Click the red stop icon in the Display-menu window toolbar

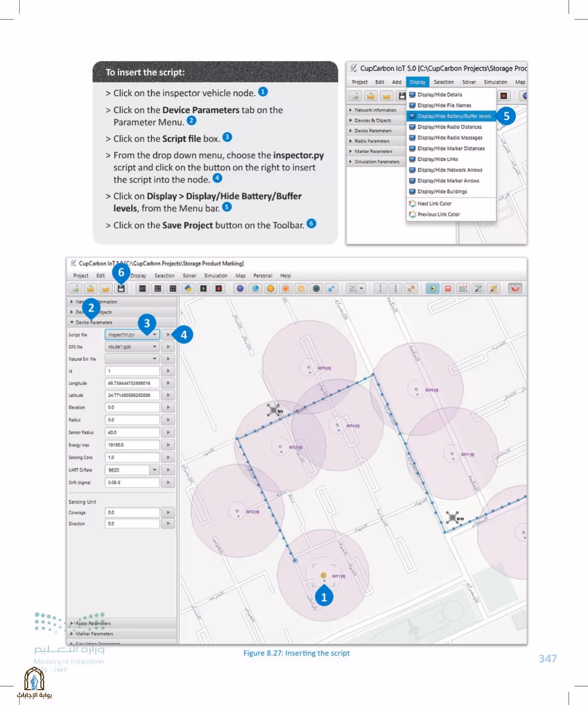point(504,96)
